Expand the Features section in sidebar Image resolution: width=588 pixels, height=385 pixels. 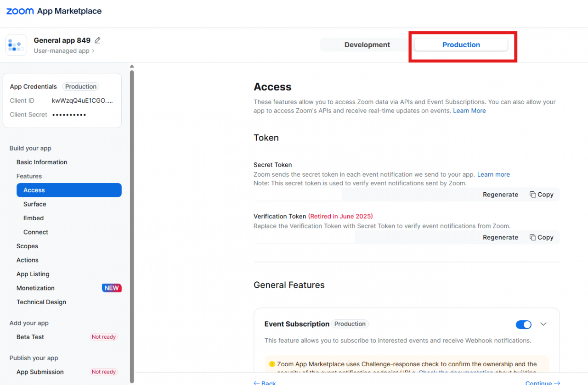click(29, 176)
